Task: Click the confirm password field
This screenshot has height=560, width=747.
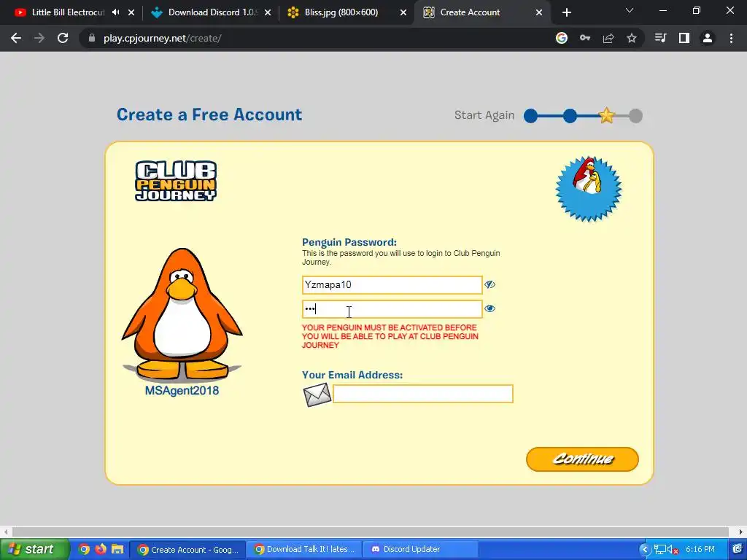Action: [x=392, y=309]
